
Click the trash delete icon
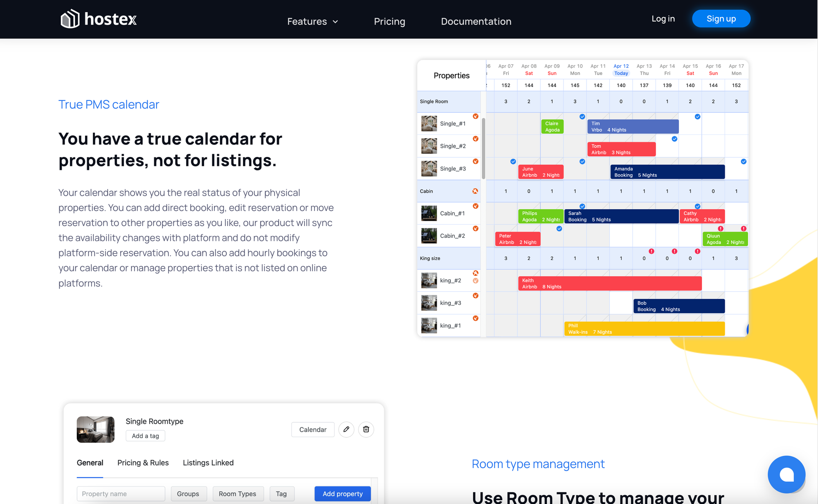point(366,429)
